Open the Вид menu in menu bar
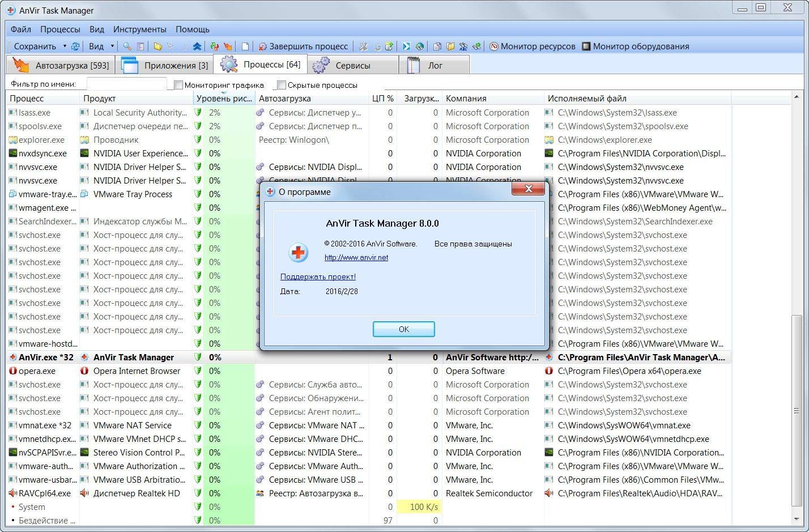Screen dimensions: 809x532 pyautogui.click(x=97, y=29)
